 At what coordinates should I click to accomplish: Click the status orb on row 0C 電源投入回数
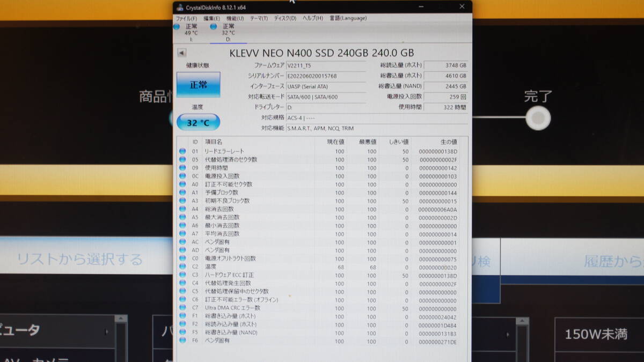[182, 176]
